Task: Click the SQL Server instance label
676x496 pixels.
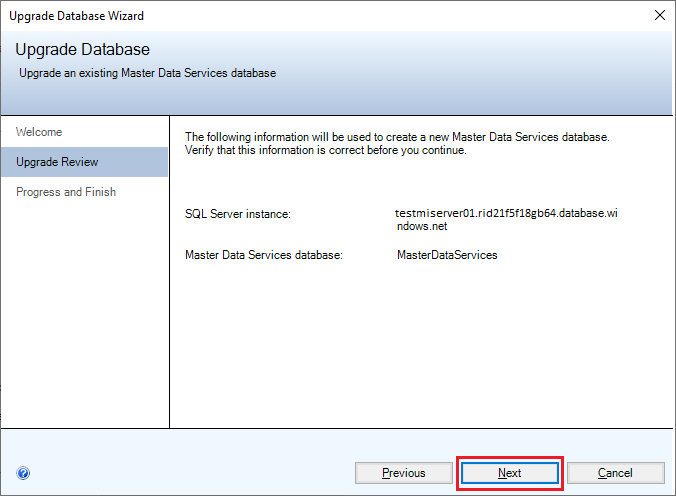Action: [238, 214]
